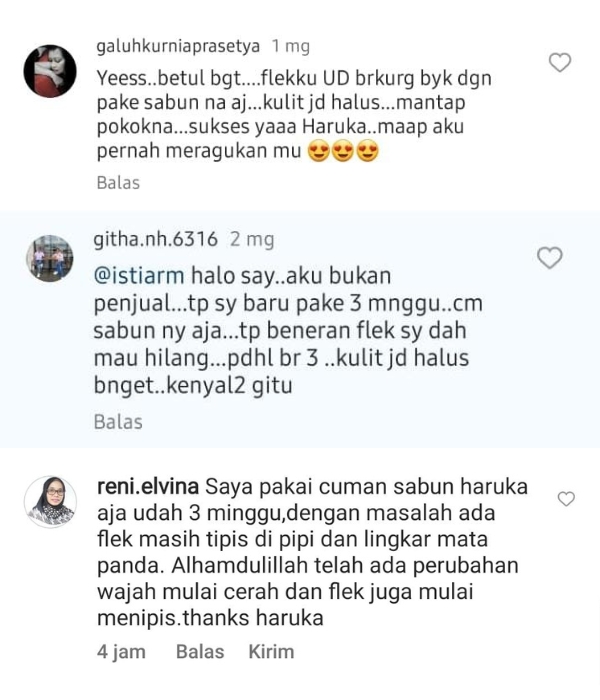600x700 pixels.
Task: Open githa.nh.6316's profile avatar
Action: [50, 258]
